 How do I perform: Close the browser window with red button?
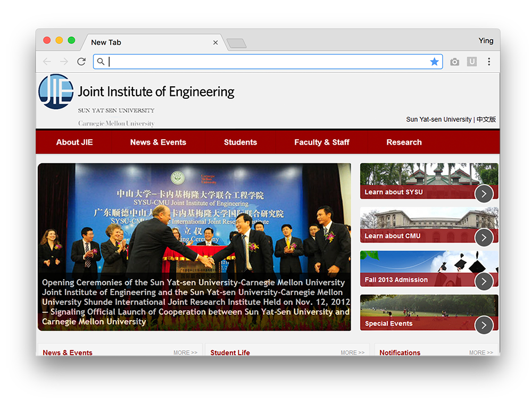pos(47,40)
